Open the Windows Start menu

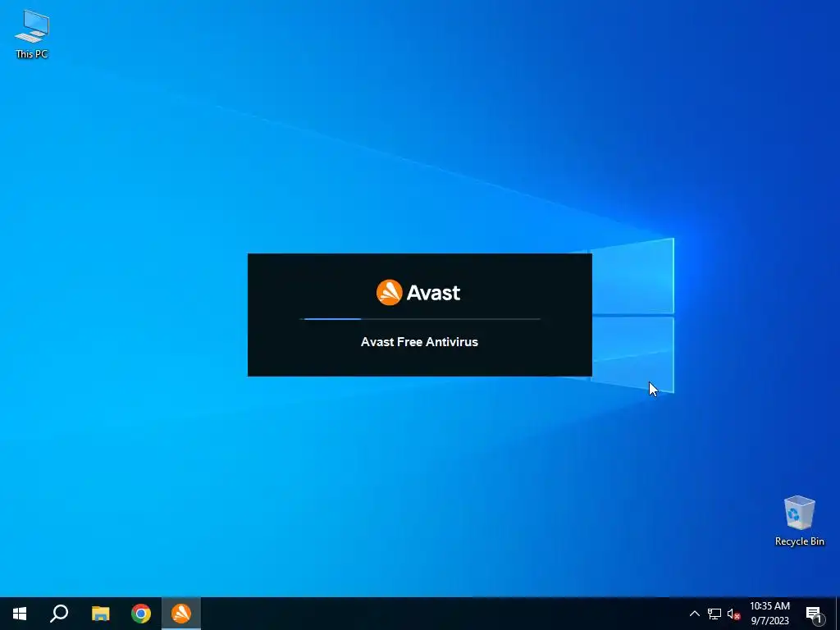pos(20,614)
